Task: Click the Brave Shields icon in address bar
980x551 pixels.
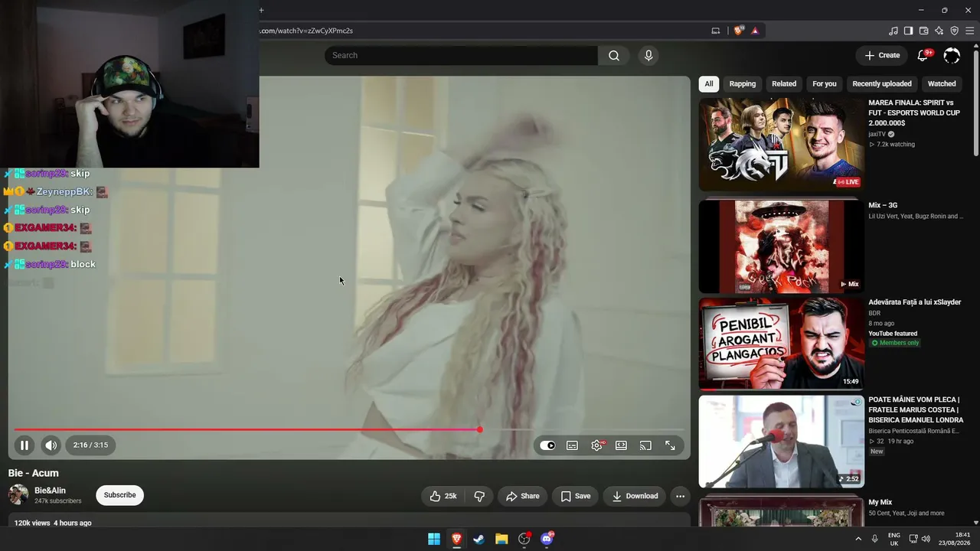Action: [739, 31]
